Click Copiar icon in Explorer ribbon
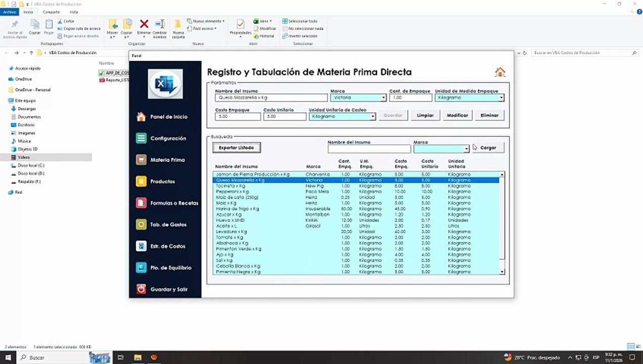Image resolution: width=643 pixels, height=364 pixels. tap(34, 24)
